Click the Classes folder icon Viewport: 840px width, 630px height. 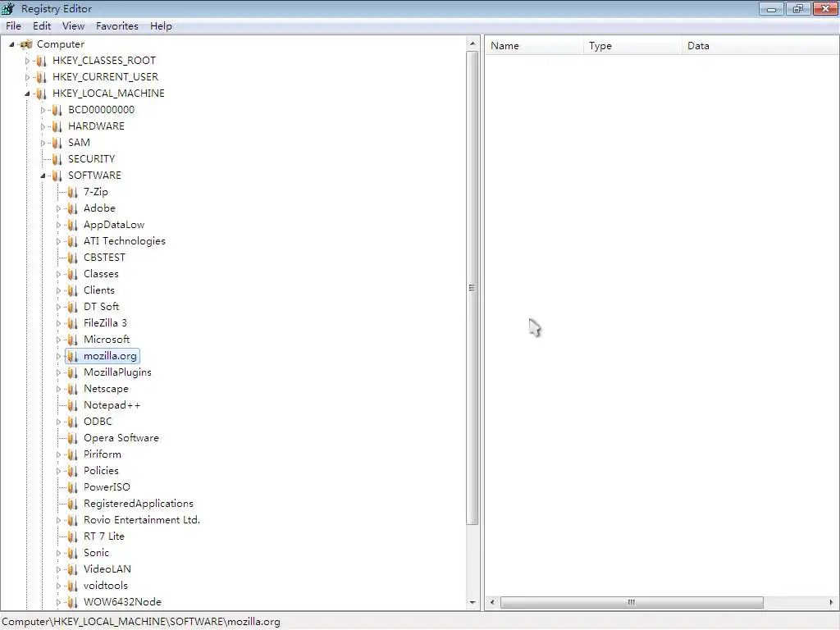(73, 274)
